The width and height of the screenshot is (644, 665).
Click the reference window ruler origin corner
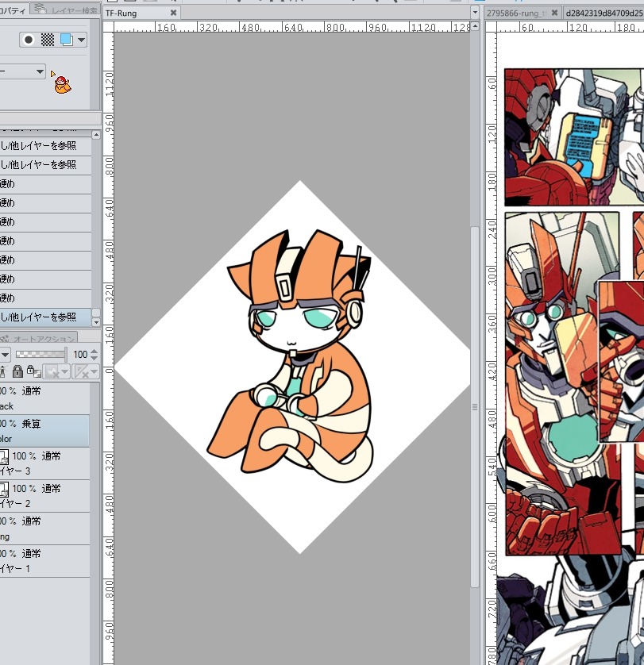491,27
